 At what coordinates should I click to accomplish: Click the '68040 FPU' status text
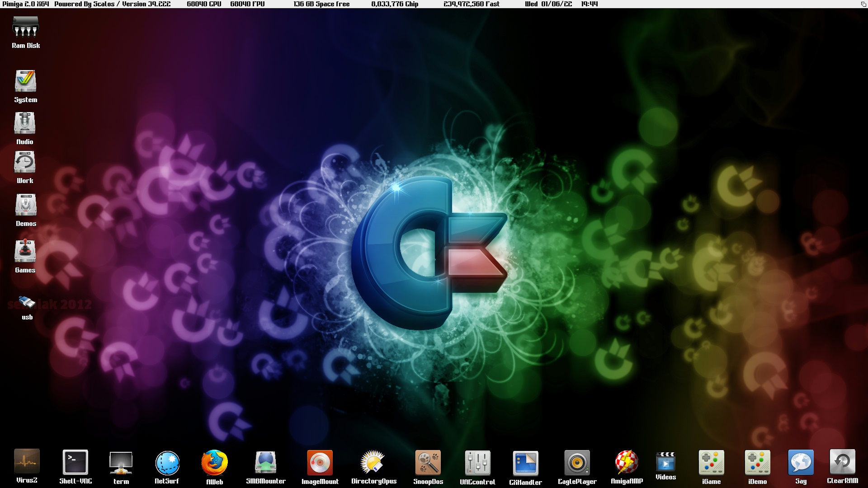point(247,4)
